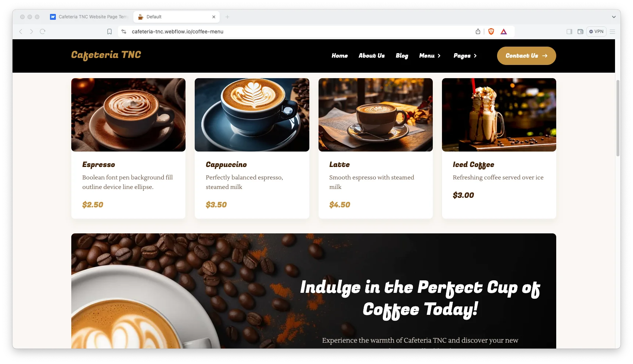Toggle the browser sidebar panel icon
Viewport: 633px width, 364px height.
point(569,32)
